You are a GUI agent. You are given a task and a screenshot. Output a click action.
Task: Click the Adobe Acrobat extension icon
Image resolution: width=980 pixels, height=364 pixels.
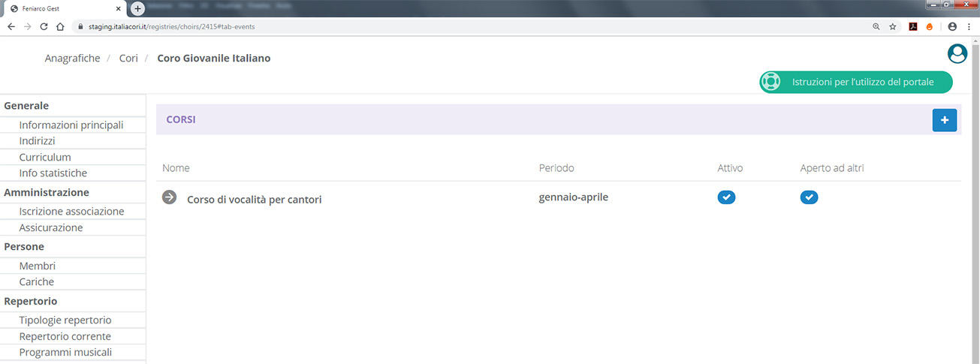coord(913,26)
